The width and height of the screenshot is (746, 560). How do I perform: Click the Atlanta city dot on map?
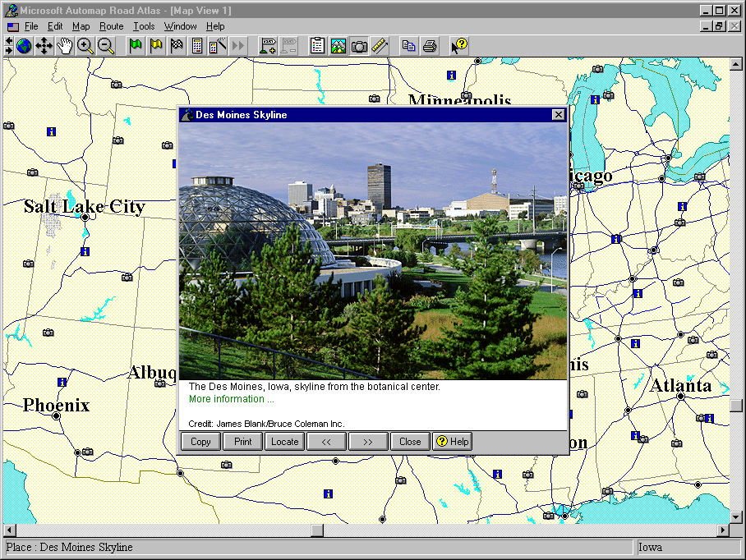coord(681,397)
